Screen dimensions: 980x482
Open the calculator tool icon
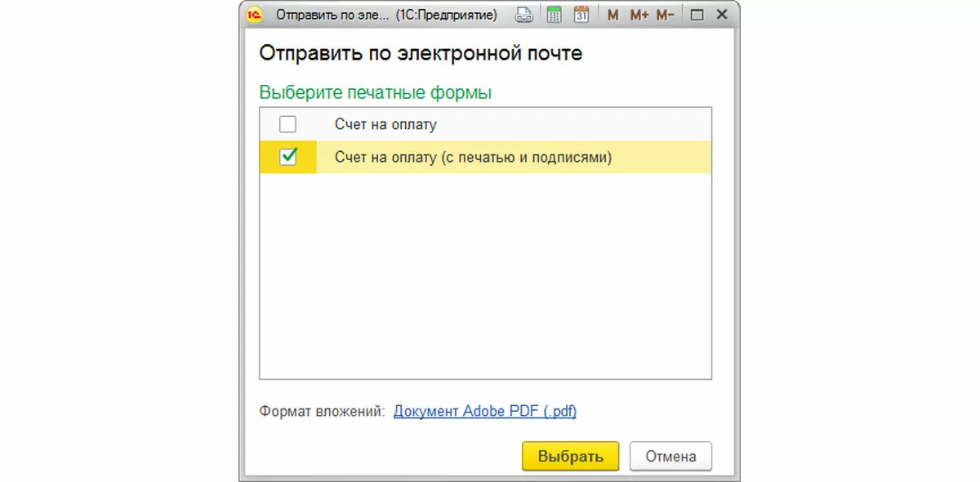click(555, 15)
